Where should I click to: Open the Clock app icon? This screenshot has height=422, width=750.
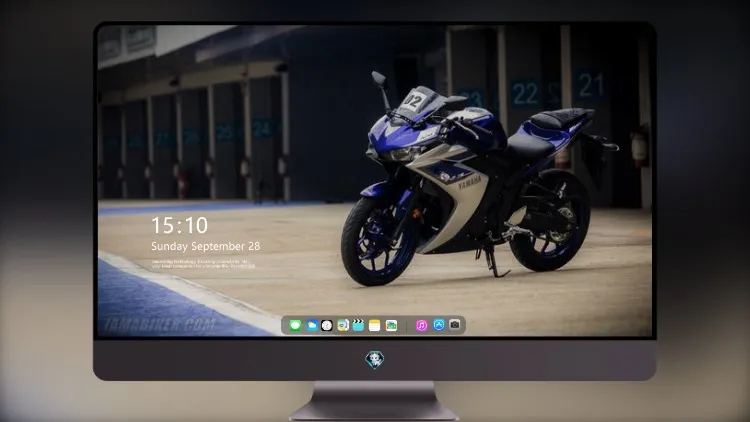327,325
